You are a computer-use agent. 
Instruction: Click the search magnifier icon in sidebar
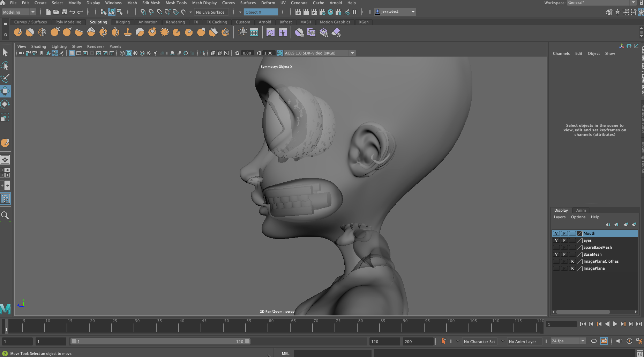[x=5, y=215]
